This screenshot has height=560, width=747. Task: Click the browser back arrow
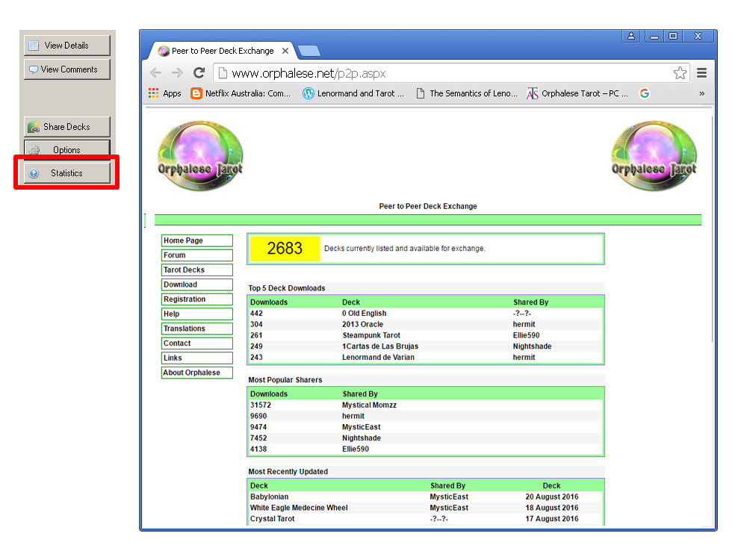pos(156,73)
